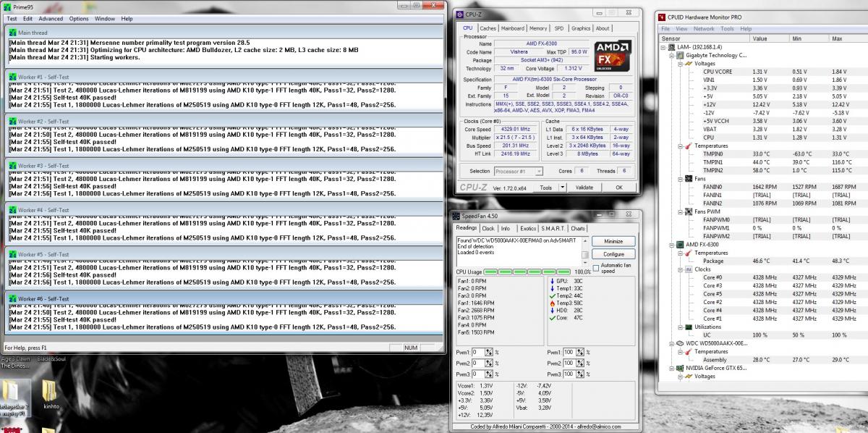This screenshot has width=868, height=433.
Task: Open the Advanced menu in Prime95
Action: pyautogui.click(x=51, y=18)
